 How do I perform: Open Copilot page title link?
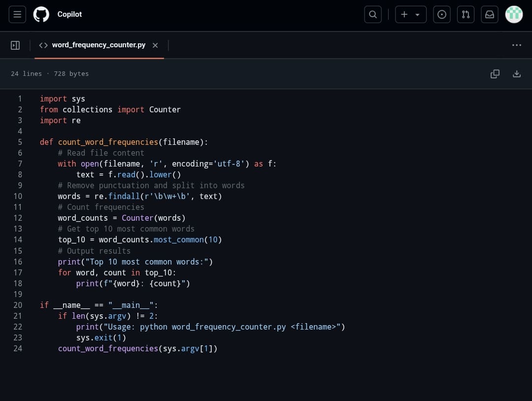click(x=69, y=14)
